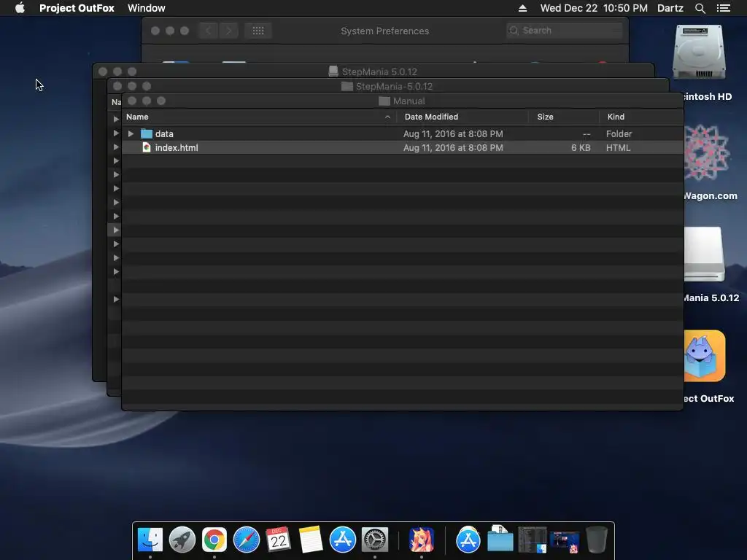Image resolution: width=747 pixels, height=560 pixels.
Task: Open Spotlight search magnifier in the menu bar
Action: tap(700, 8)
